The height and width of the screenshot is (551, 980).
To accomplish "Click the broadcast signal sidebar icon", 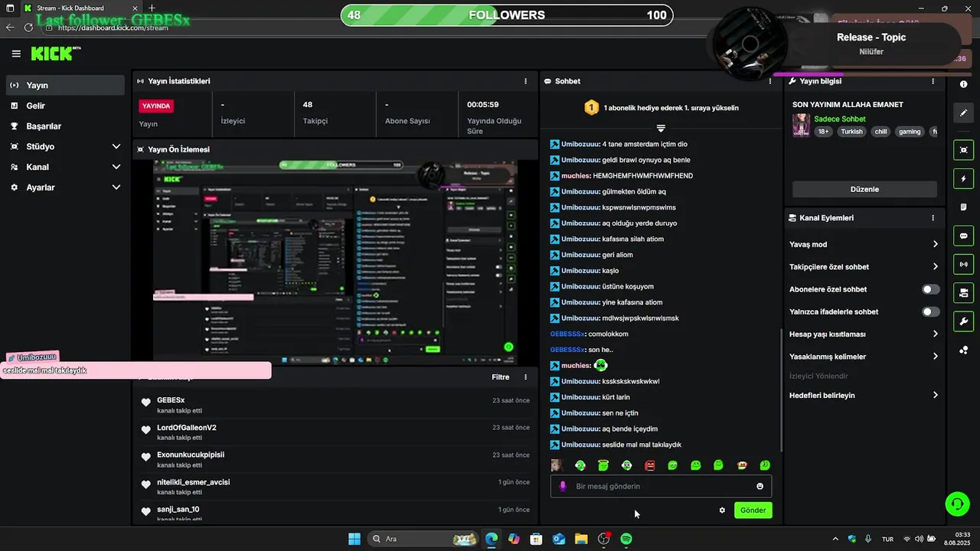I will click(963, 264).
